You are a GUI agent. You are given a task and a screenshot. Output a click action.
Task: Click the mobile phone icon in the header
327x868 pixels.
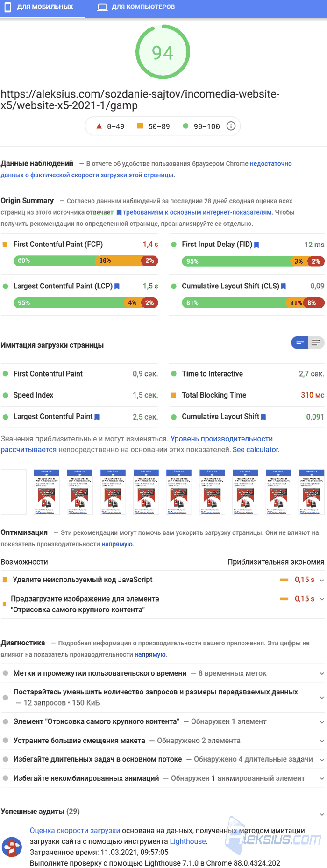click(x=8, y=7)
